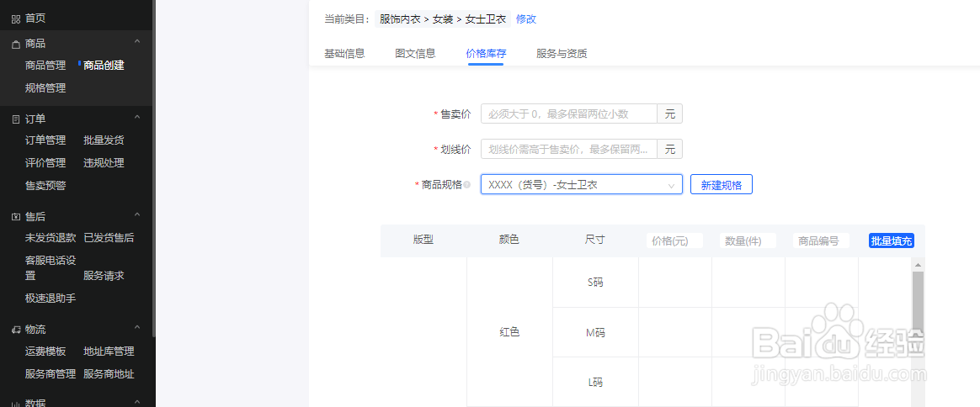Open 商品创建 in sidebar
Image resolution: width=980 pixels, height=407 pixels.
[x=104, y=66]
